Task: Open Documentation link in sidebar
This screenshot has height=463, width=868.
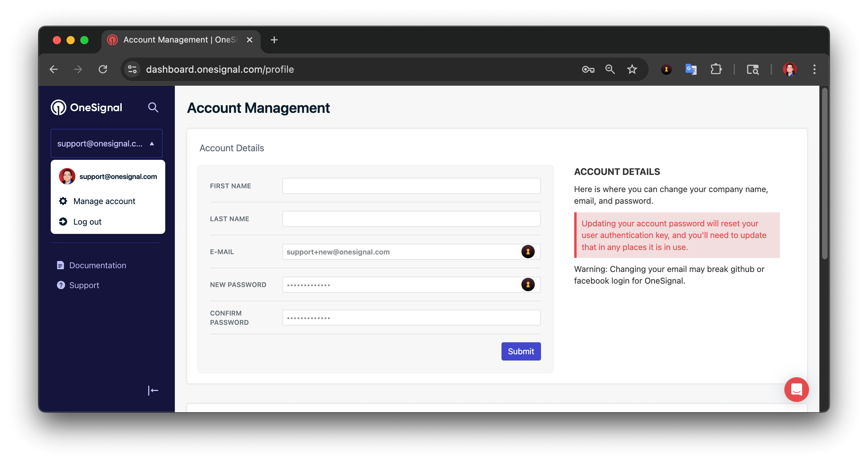Action: pyautogui.click(x=98, y=265)
